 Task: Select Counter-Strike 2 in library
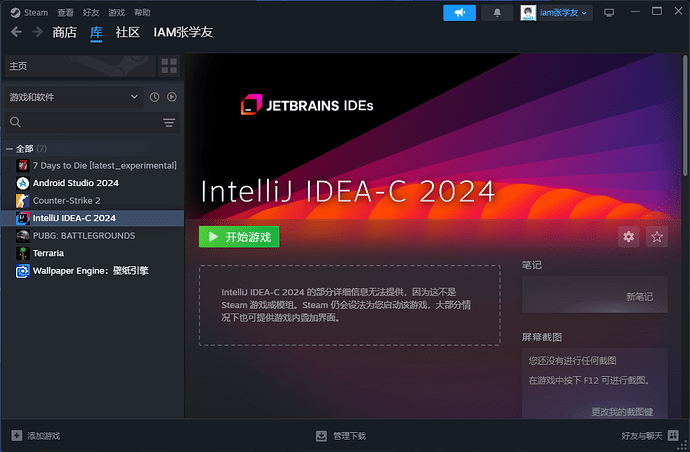coord(92,201)
